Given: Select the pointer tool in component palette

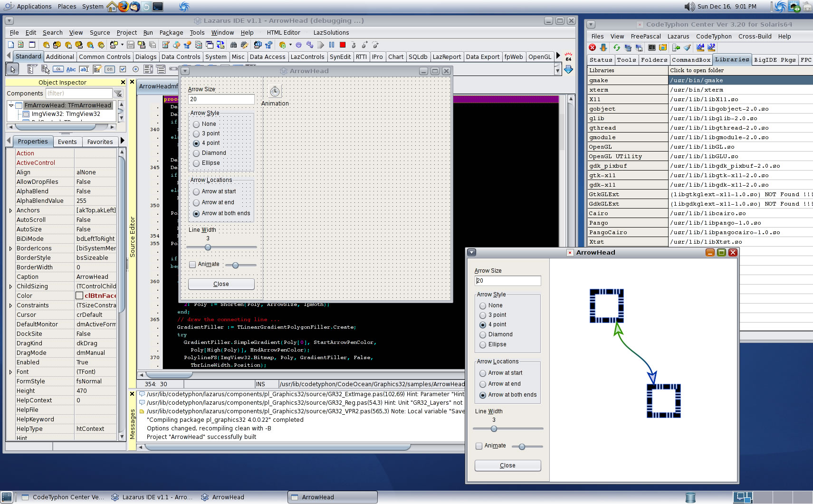Looking at the screenshot, I should point(13,69).
